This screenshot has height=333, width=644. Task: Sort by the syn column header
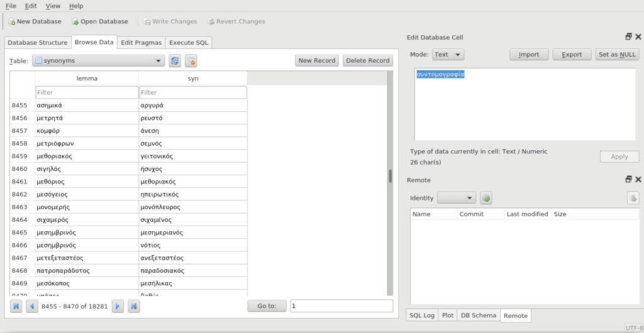[x=193, y=79]
